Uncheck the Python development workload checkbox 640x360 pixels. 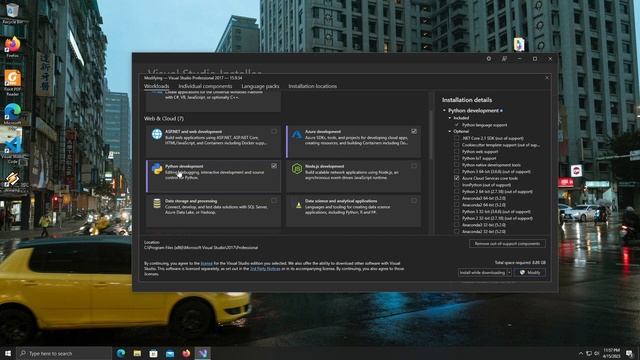tap(274, 166)
